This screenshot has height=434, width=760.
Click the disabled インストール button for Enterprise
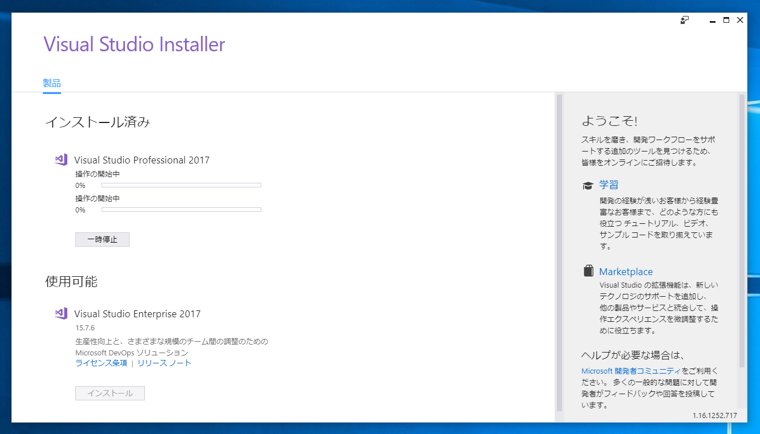[x=110, y=393]
